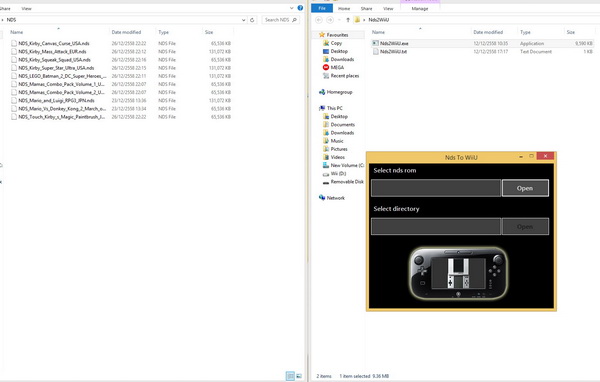Open Manage tab in Nds2WiiU explorer

(420, 8)
